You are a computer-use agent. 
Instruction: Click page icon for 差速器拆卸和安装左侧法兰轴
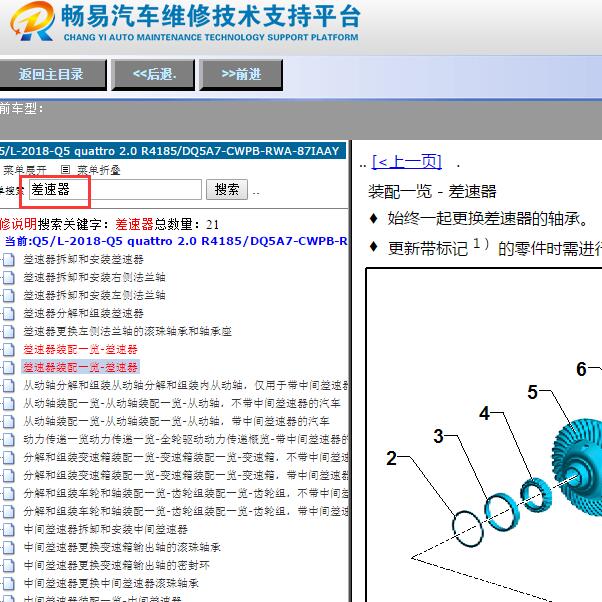tap(8, 296)
